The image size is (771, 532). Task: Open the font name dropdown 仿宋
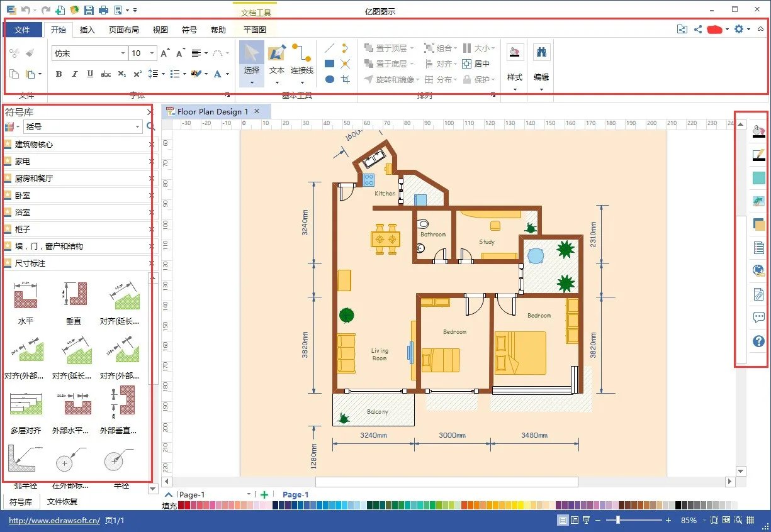point(89,53)
